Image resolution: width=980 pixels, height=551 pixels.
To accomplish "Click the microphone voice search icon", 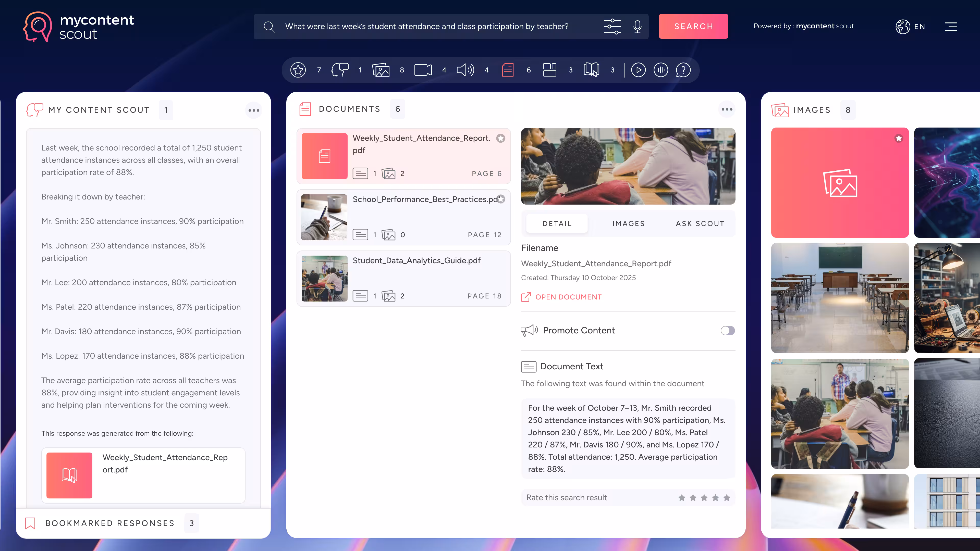I will pos(637,27).
